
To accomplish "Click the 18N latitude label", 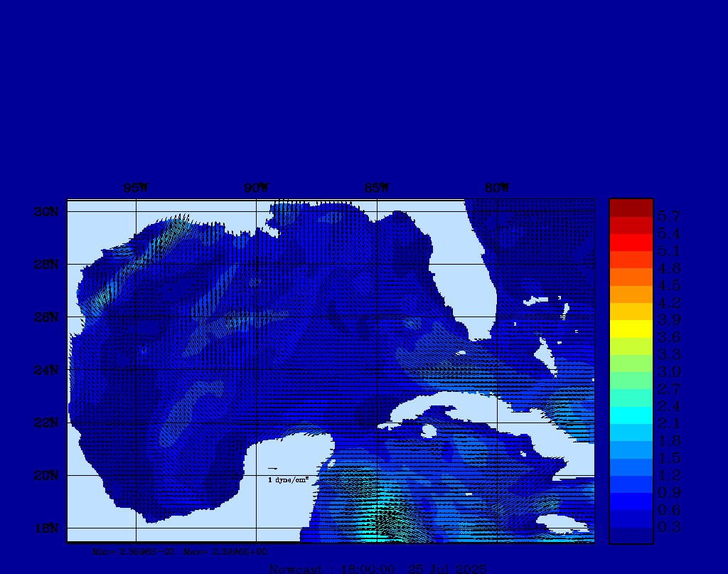I will (x=45, y=528).
